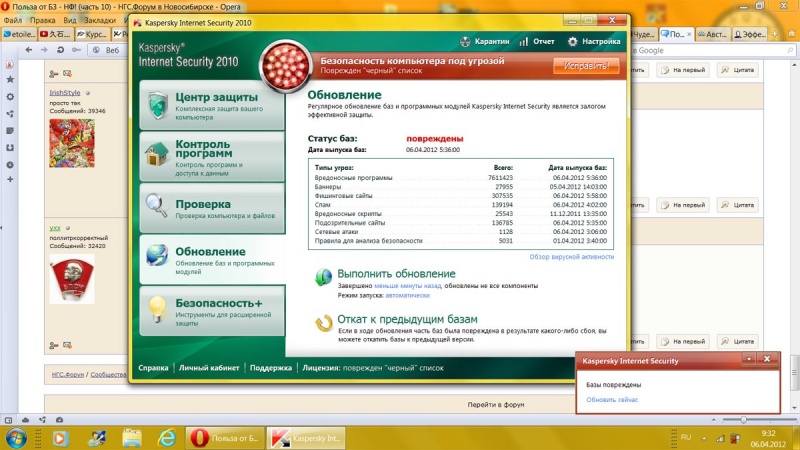Open the Карантин (Quarantine) icon
This screenshot has height=450, width=800.
point(465,42)
